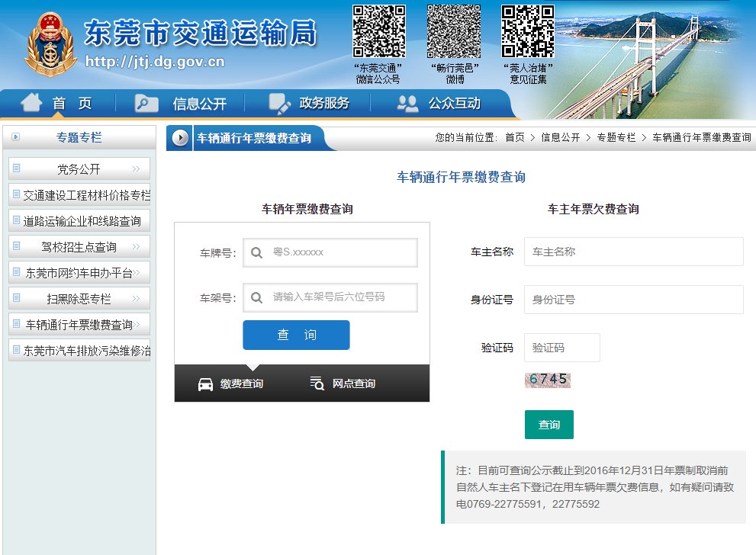Expand the 驾校招生点查询 sidebar item
Screen dimensions: 756x555
(79, 247)
